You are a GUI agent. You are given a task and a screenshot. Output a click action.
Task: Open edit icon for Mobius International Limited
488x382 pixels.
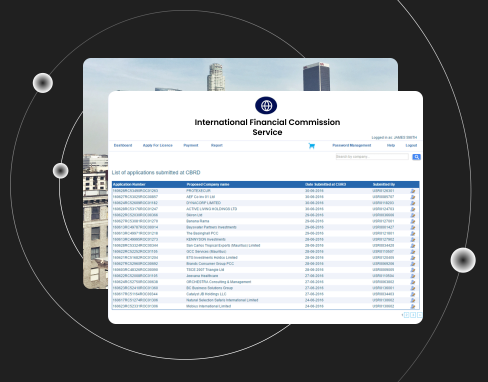(413, 306)
